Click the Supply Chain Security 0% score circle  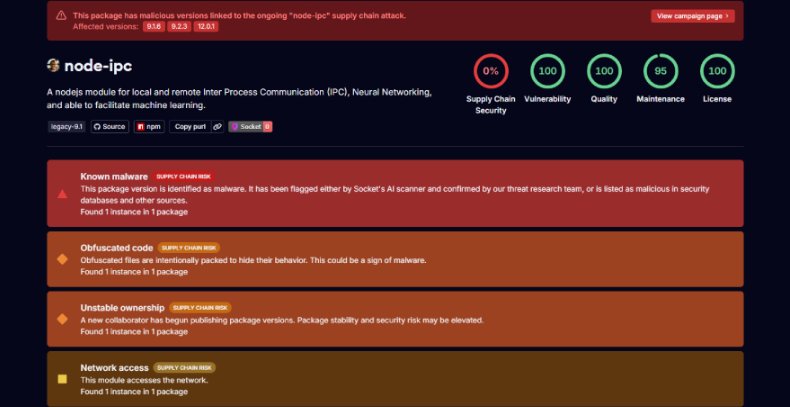491,71
